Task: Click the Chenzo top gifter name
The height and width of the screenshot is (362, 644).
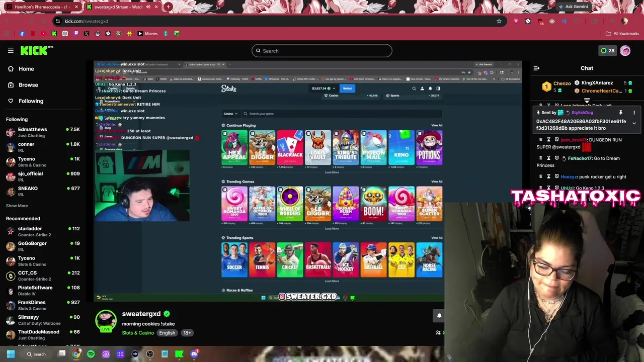Action: 562,83
